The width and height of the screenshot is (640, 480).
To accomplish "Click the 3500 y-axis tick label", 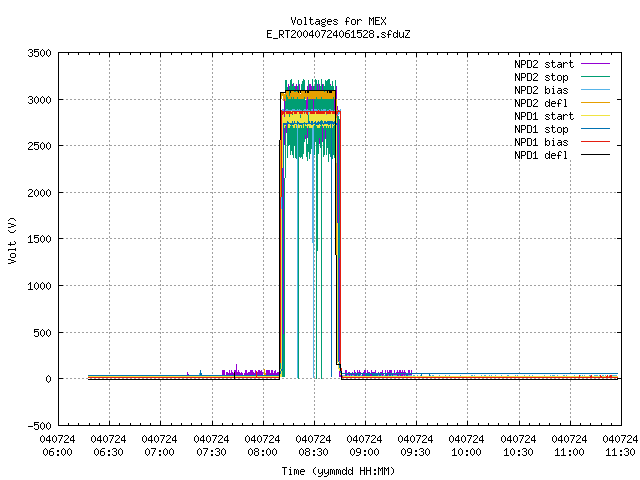I will pos(40,53).
